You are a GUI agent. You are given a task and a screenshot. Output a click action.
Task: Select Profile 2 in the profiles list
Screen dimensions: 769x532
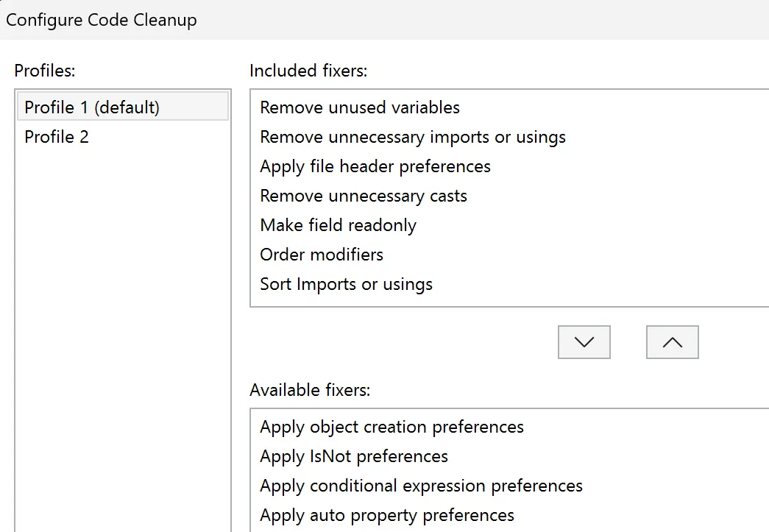click(x=57, y=137)
